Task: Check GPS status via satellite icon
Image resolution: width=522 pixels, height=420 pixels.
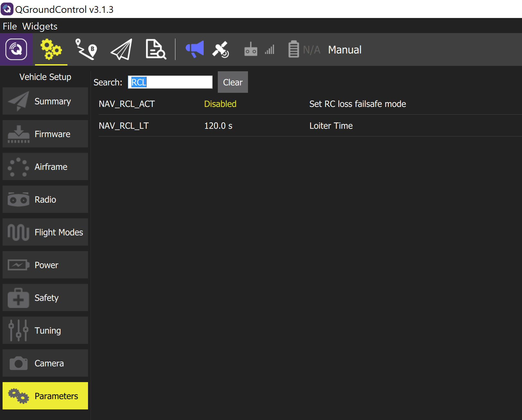Action: click(x=221, y=49)
